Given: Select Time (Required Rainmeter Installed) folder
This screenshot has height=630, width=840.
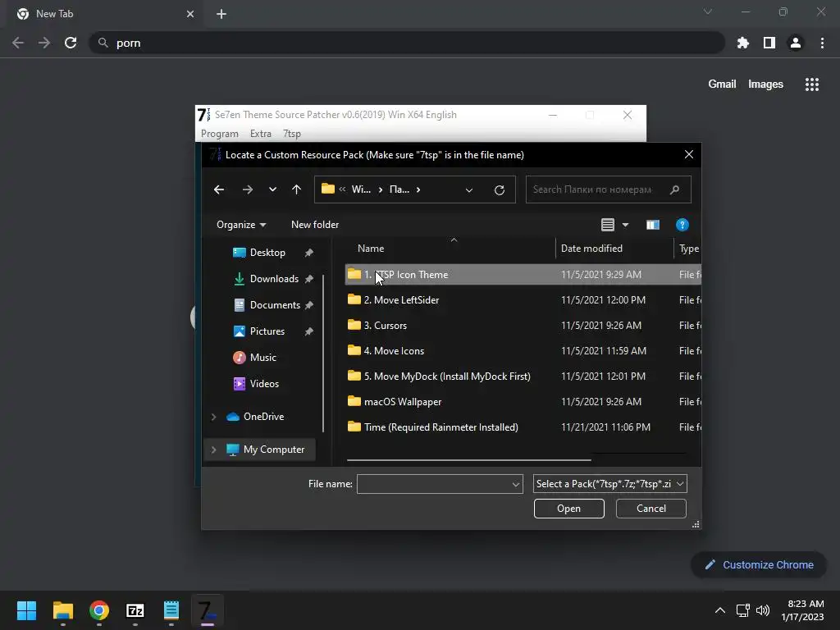Looking at the screenshot, I should pos(523,427).
